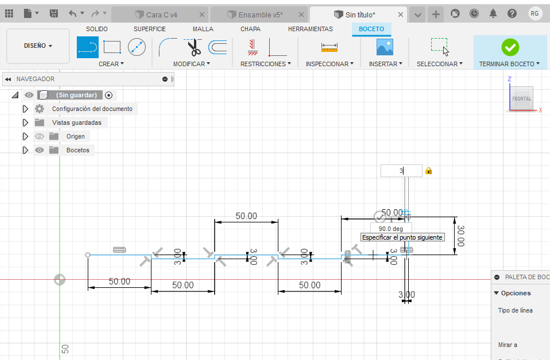This screenshot has width=554, height=360.
Task: Close the Cara C v4 tab
Action: coord(202,14)
